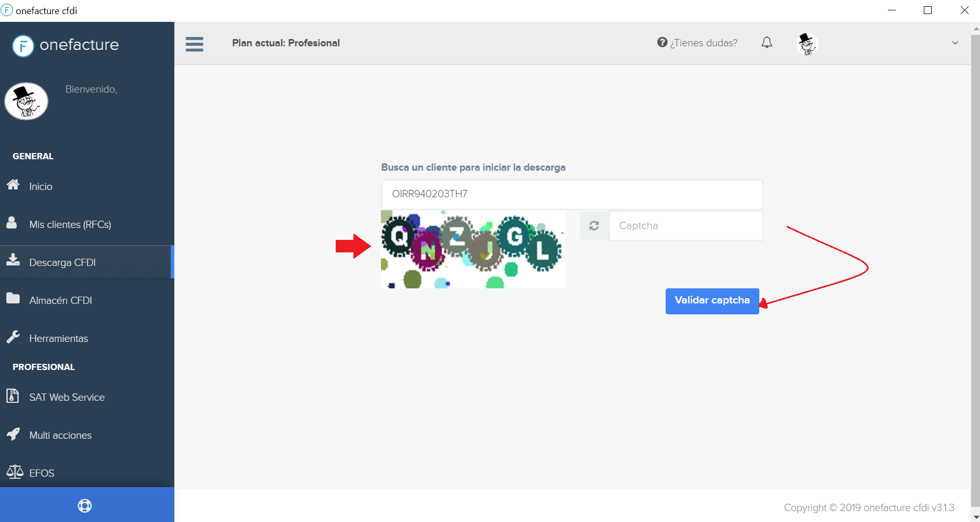The width and height of the screenshot is (980, 522).
Task: Click the Validar captcha button
Action: pos(711,300)
